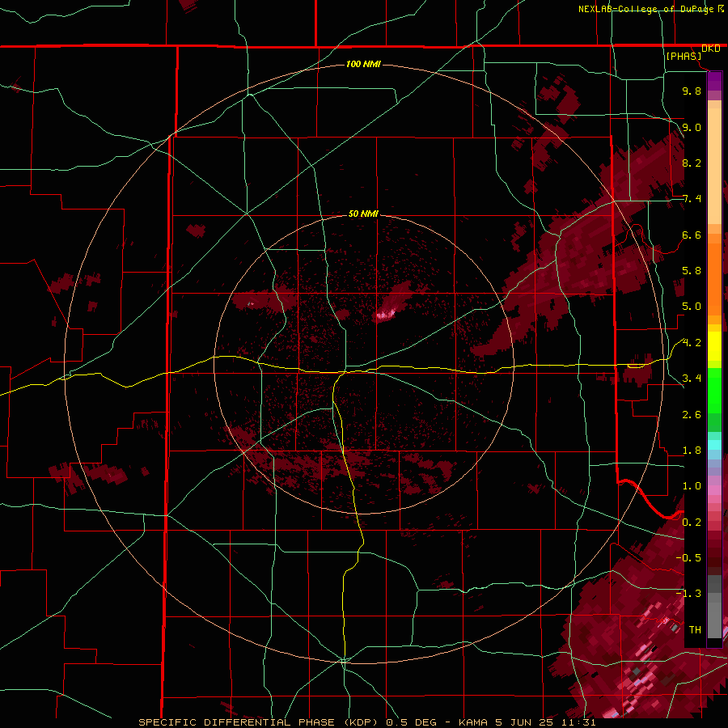Click the KDP product caption at bottom
The width and height of the screenshot is (728, 728).
tap(366, 722)
